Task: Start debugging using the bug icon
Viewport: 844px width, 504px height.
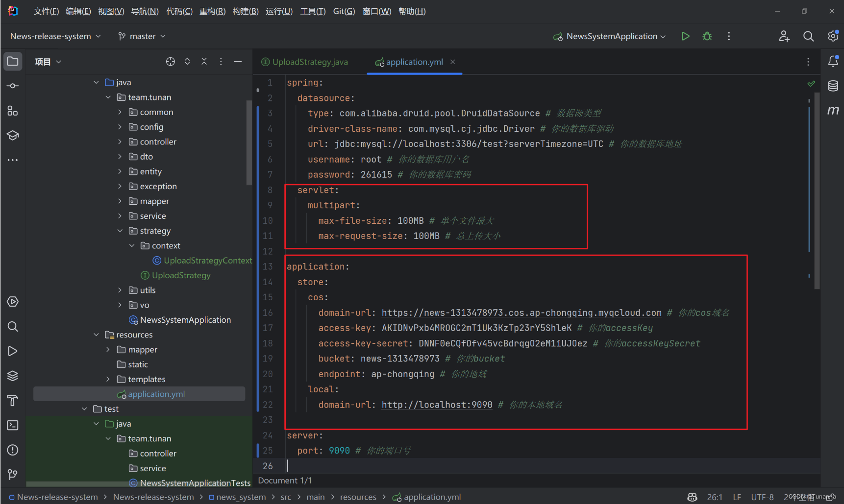Action: pos(707,36)
